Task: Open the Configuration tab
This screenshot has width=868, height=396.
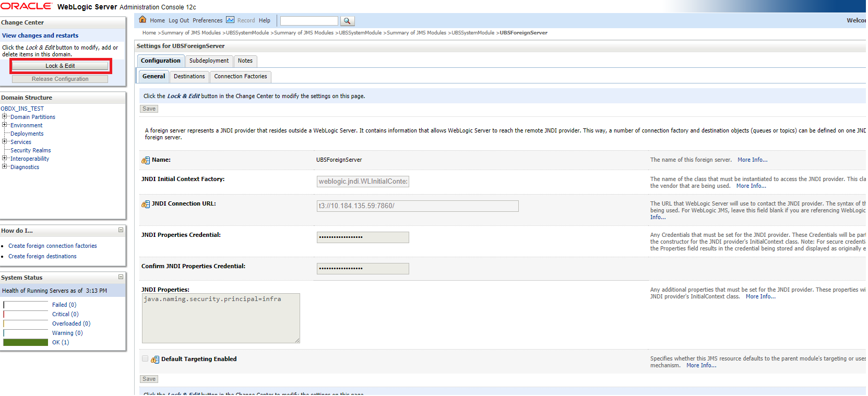Action: coord(161,61)
